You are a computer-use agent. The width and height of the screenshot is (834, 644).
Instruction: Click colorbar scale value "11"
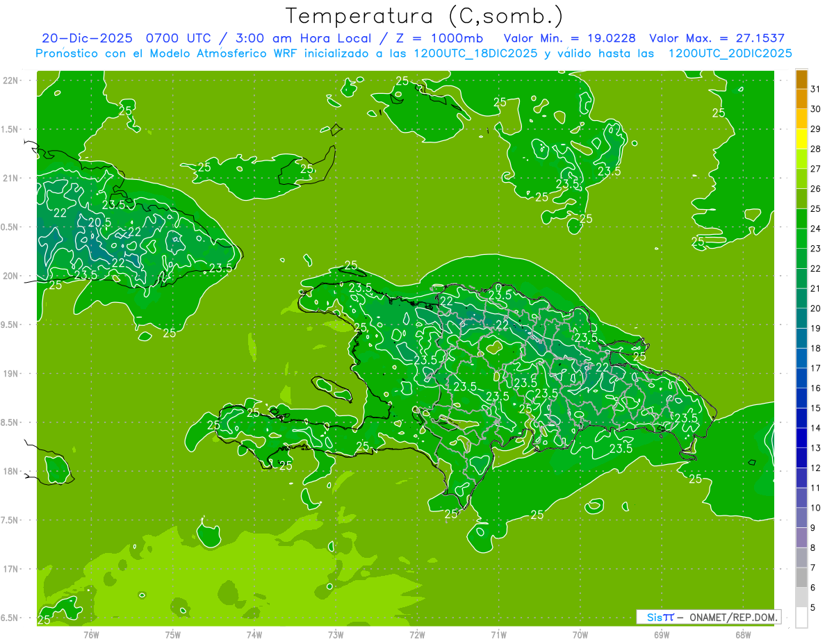point(816,488)
